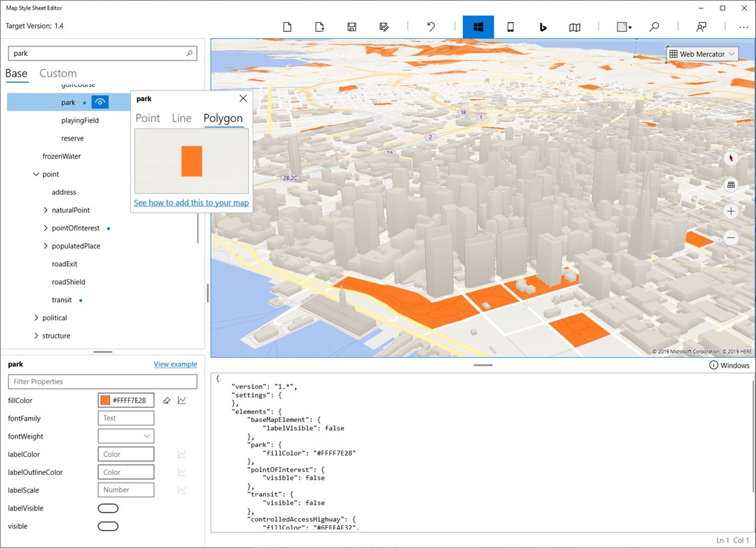Click the New file icon in toolbar

point(287,27)
